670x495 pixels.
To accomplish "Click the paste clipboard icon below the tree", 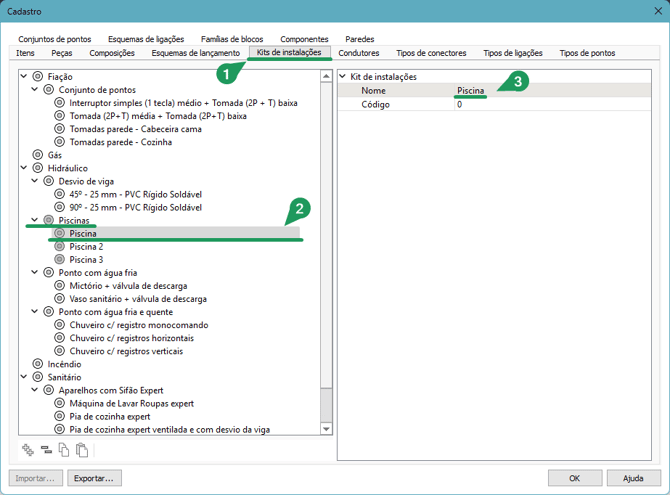I will 82,450.
